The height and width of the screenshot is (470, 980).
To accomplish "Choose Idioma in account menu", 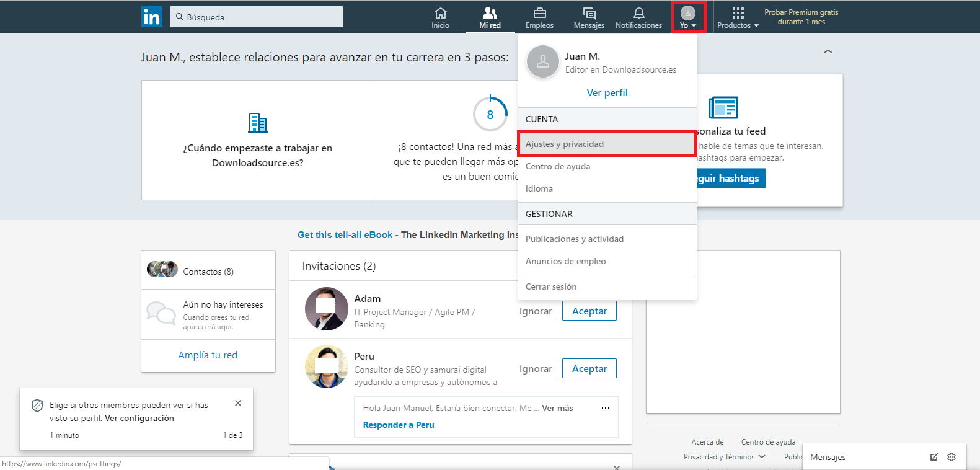I will coord(607,188).
